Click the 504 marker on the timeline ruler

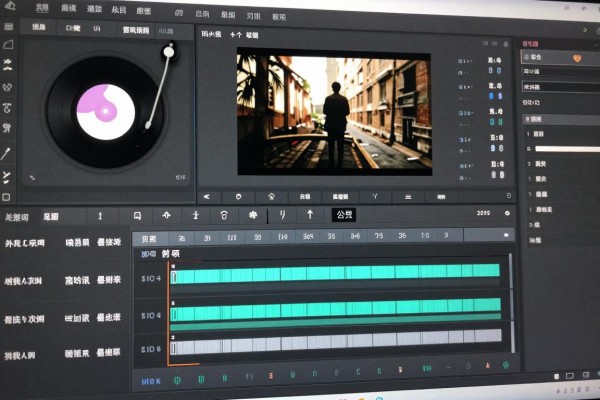[x=308, y=237]
